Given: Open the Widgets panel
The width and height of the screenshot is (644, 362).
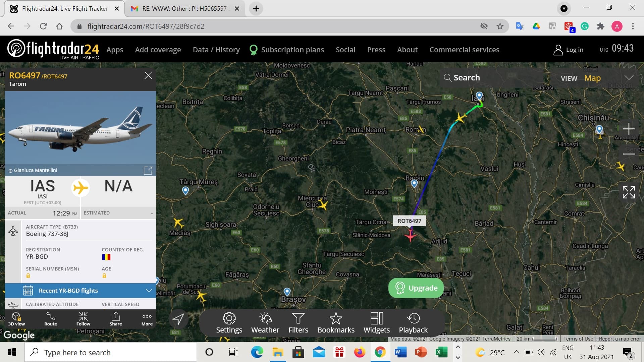Looking at the screenshot, I should 376,323.
